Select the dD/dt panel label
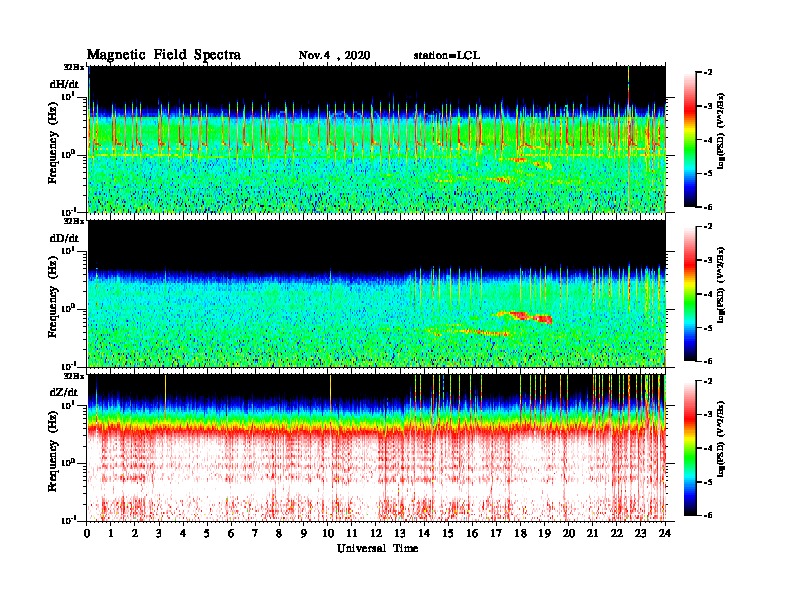Image resolution: width=792 pixels, height=612 pixels. click(64, 238)
